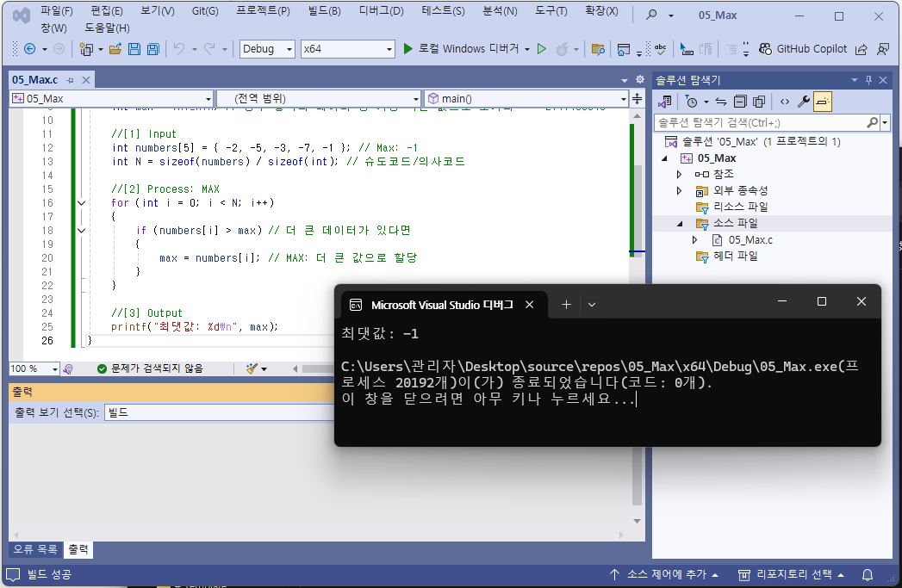
Task: Click the code cleanup broom icon
Action: point(252,368)
